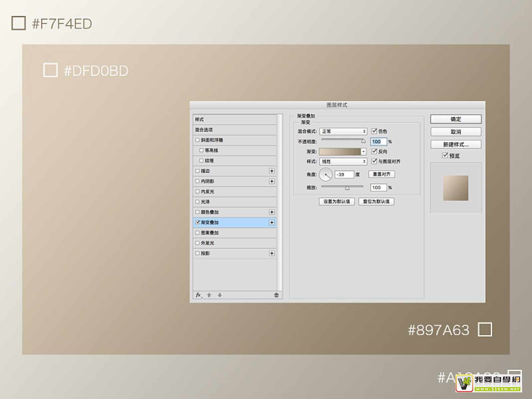Tick the 投影 effect checkbox

198,253
